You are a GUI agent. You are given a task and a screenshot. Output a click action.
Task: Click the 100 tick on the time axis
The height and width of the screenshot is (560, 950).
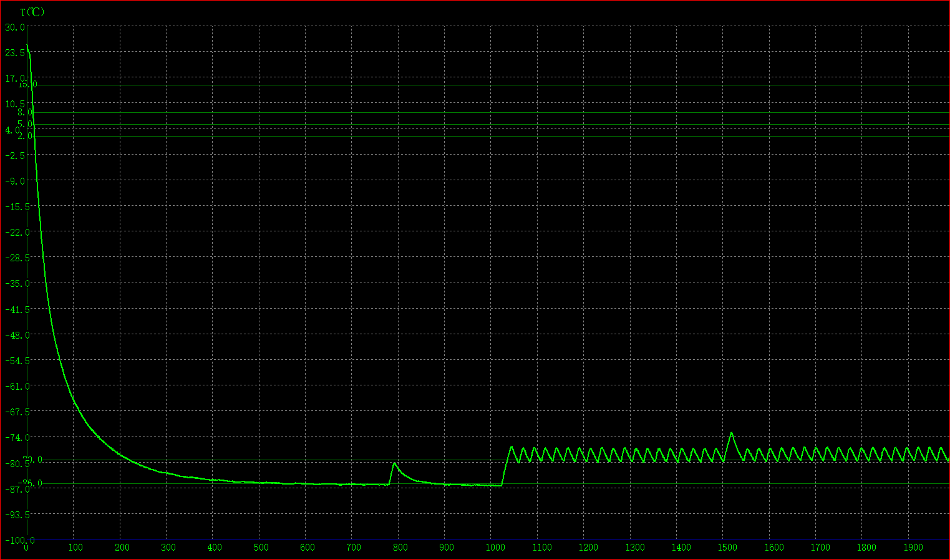click(x=75, y=548)
